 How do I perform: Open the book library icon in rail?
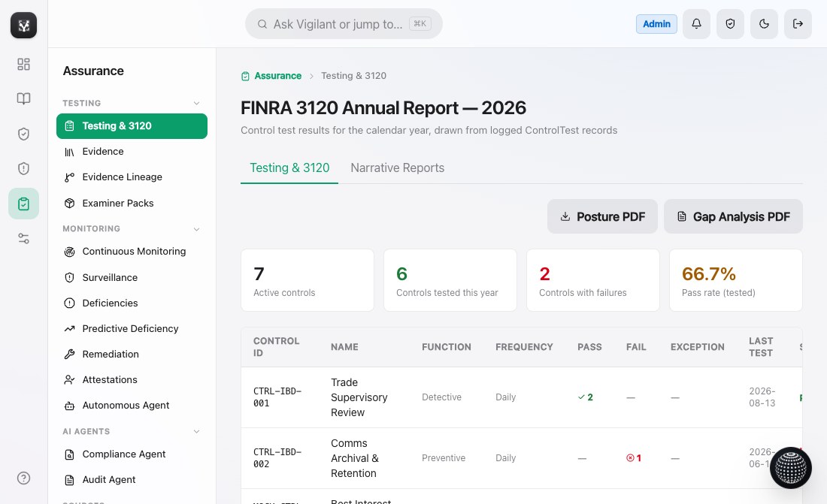[x=24, y=98]
